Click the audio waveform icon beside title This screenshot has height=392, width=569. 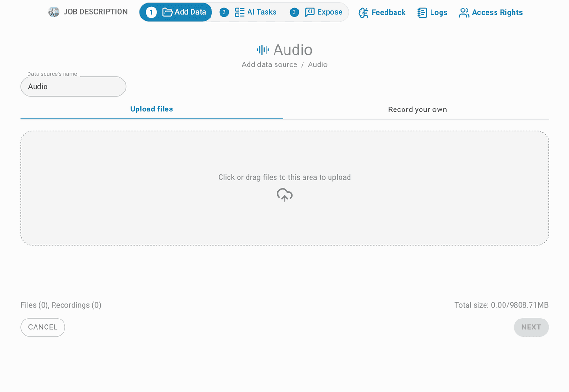coord(263,50)
